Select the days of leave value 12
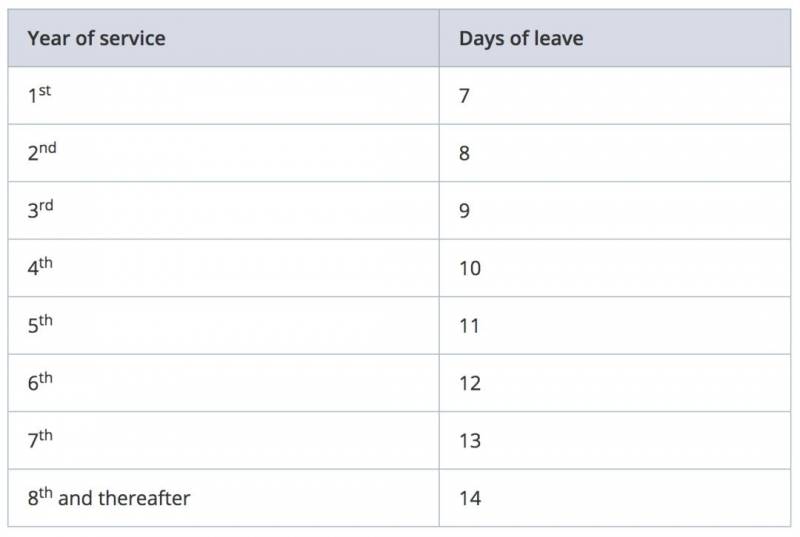The width and height of the screenshot is (800, 537). pyautogui.click(x=470, y=383)
